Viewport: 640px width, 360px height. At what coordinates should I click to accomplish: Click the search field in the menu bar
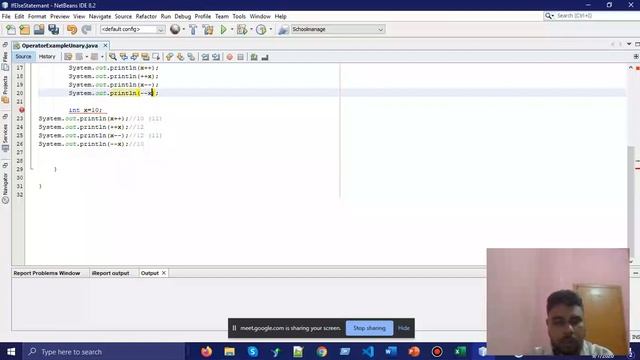pyautogui.click(x=596, y=16)
